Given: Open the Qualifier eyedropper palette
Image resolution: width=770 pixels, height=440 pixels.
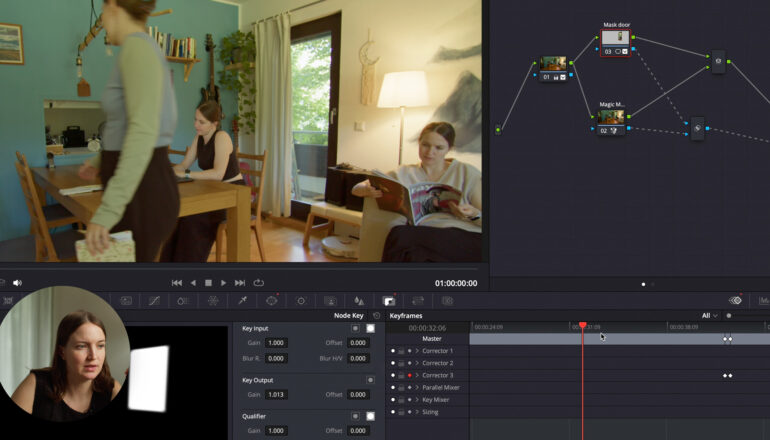Looking at the screenshot, I should 242,301.
